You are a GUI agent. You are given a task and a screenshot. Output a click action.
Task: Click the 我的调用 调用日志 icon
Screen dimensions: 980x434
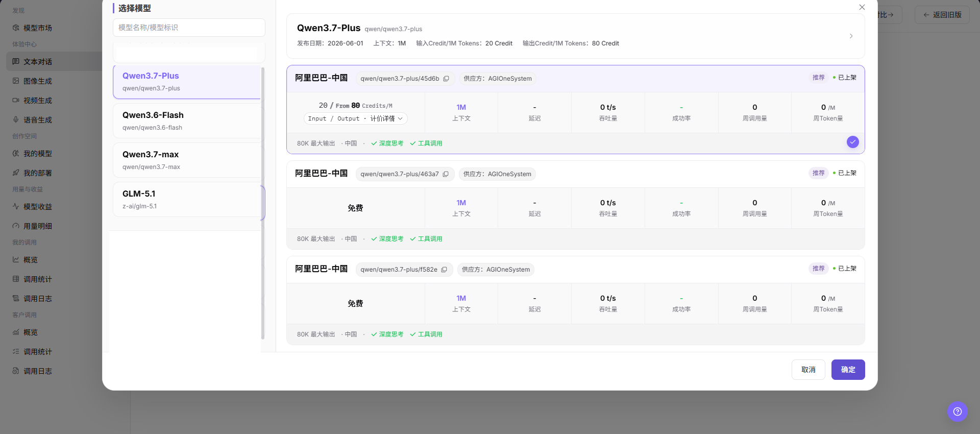click(16, 299)
